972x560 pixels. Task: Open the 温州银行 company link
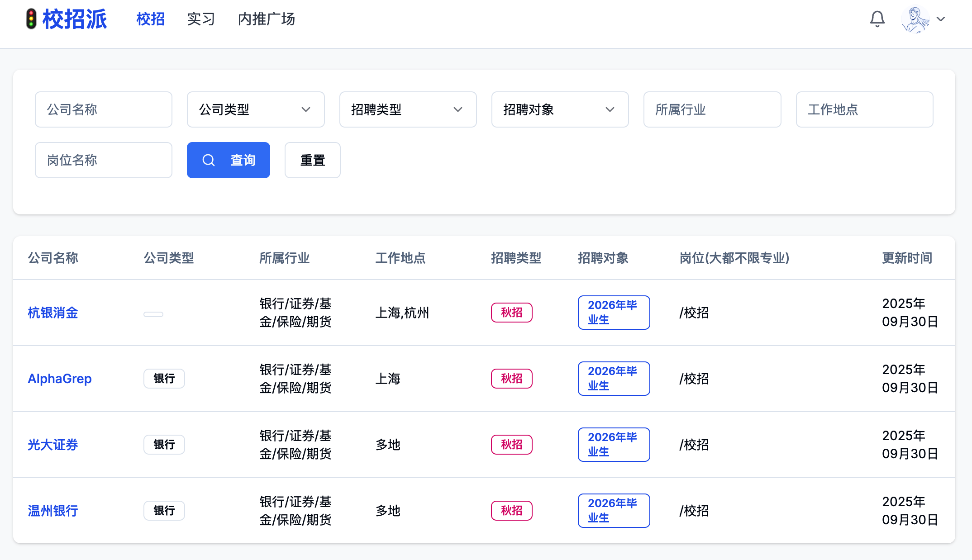(x=53, y=511)
